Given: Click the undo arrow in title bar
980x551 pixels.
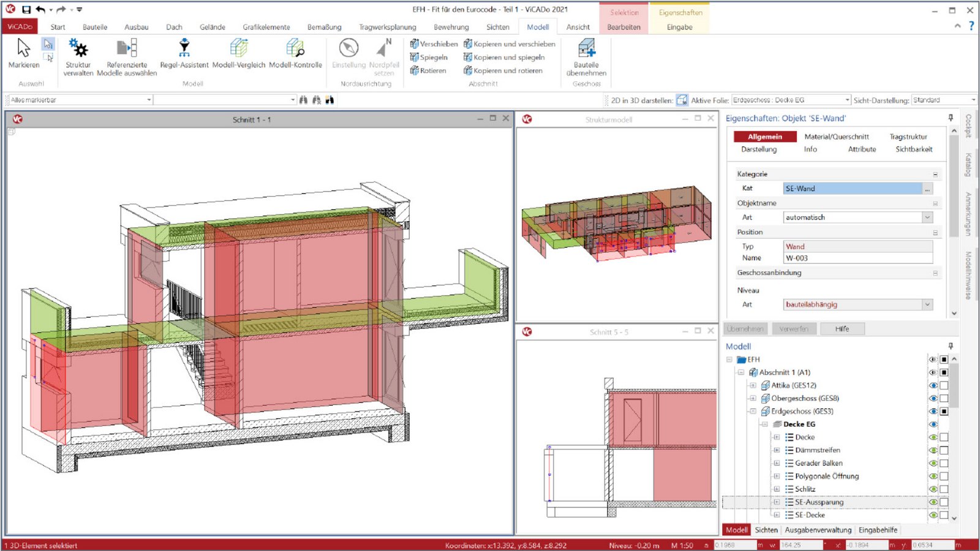Looking at the screenshot, I should tap(40, 10).
